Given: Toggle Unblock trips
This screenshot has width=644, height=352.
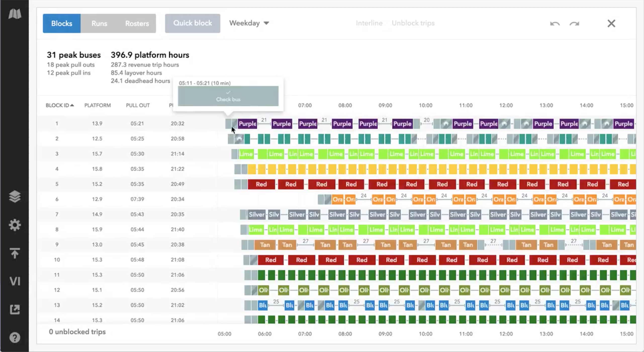Looking at the screenshot, I should (x=413, y=23).
